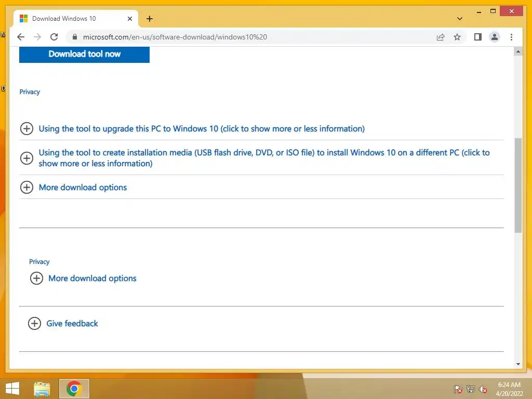Open the Chrome three-dot menu

[x=511, y=37]
